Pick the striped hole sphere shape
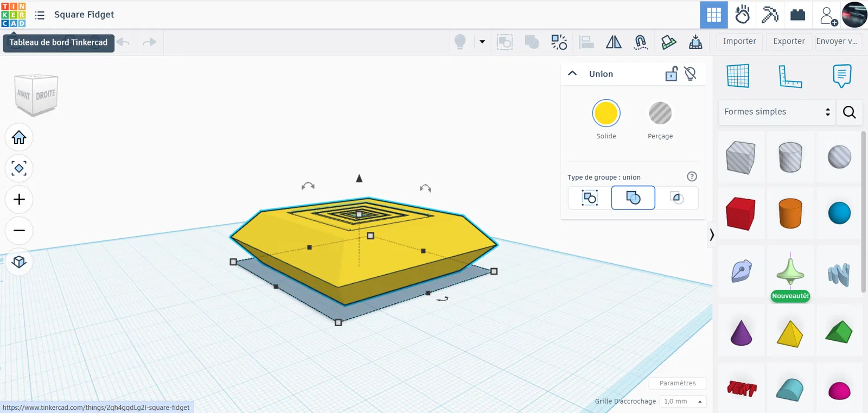The width and height of the screenshot is (868, 413). [839, 157]
